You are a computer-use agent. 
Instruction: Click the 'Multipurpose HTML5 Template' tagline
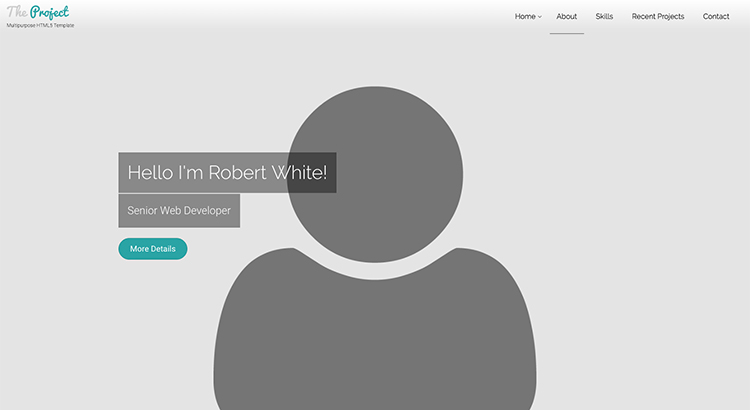[x=40, y=26]
